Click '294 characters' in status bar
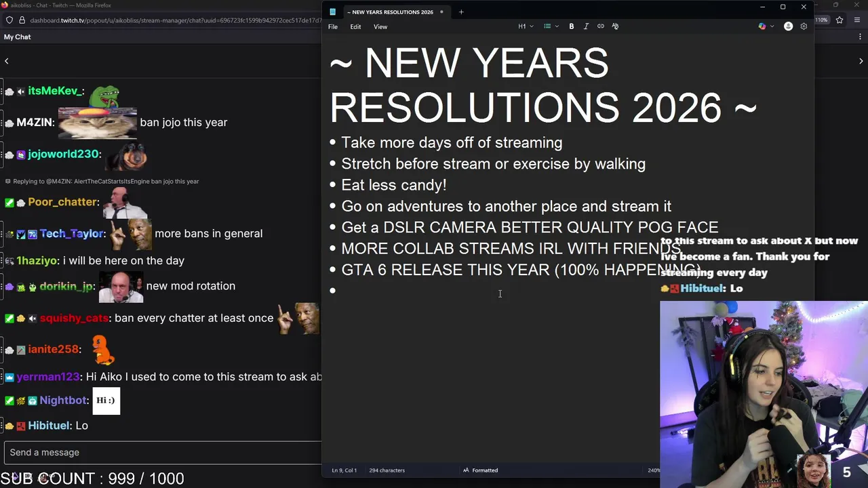Screen dimensions: 868x488 [387, 470]
